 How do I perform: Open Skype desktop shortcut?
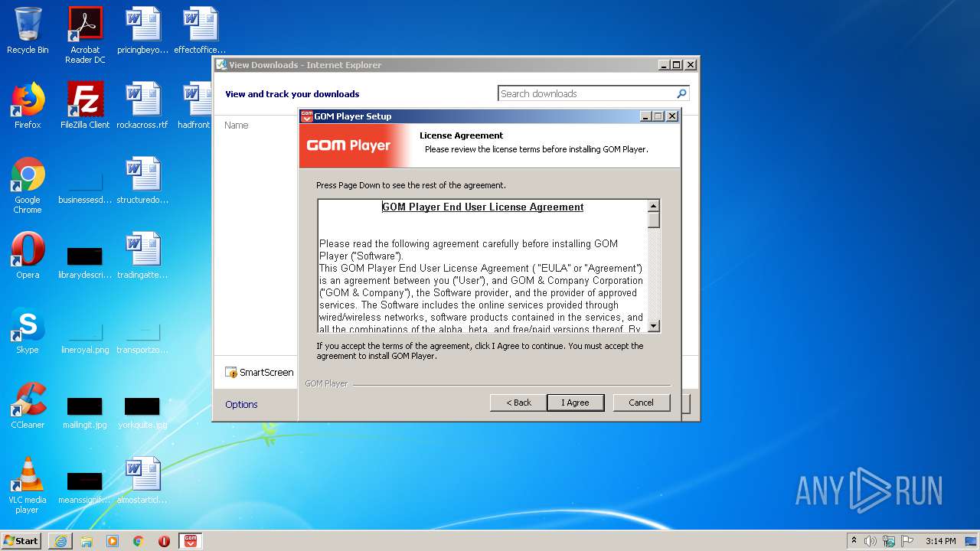point(28,331)
